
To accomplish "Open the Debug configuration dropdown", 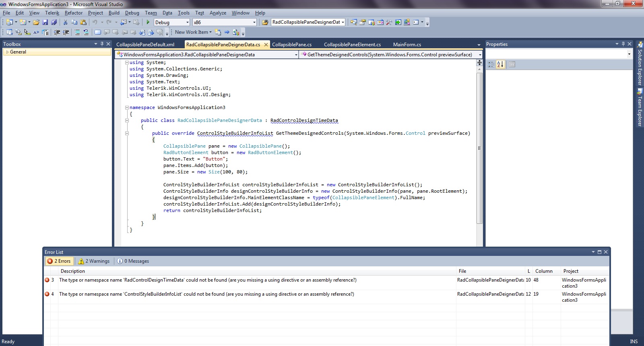I will point(172,23).
